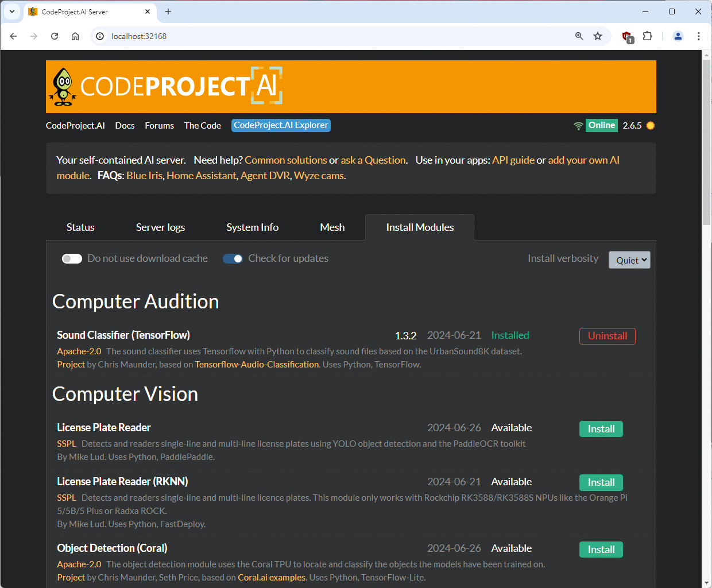Click the scrollbar down arrow

pos(707,583)
